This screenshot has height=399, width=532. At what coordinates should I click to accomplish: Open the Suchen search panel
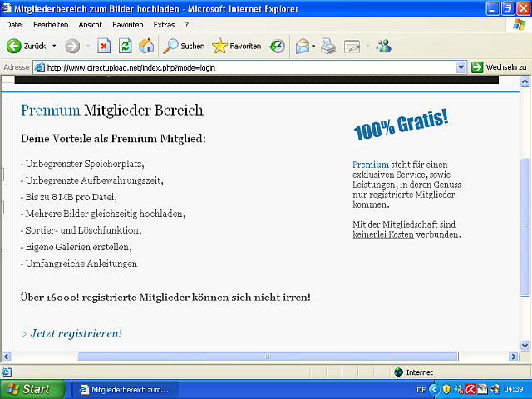[184, 46]
